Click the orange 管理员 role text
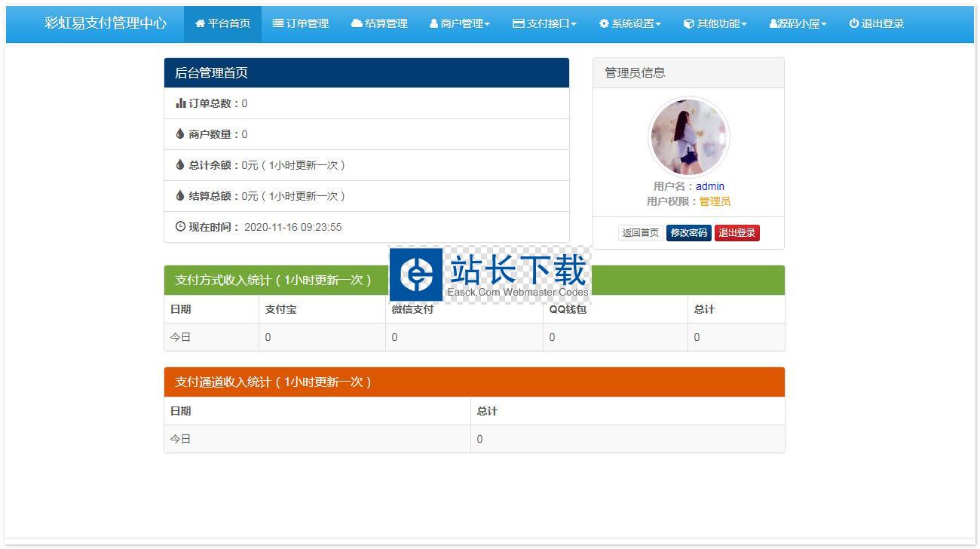The width and height of the screenshot is (980, 549). pos(715,201)
